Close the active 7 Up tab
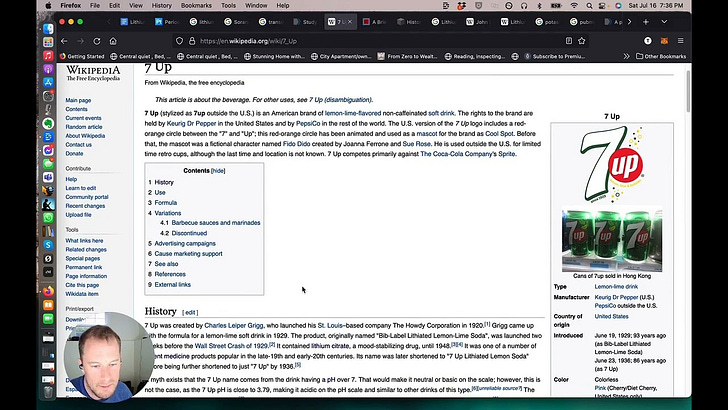The height and width of the screenshot is (410, 728). pyautogui.click(x=350, y=22)
